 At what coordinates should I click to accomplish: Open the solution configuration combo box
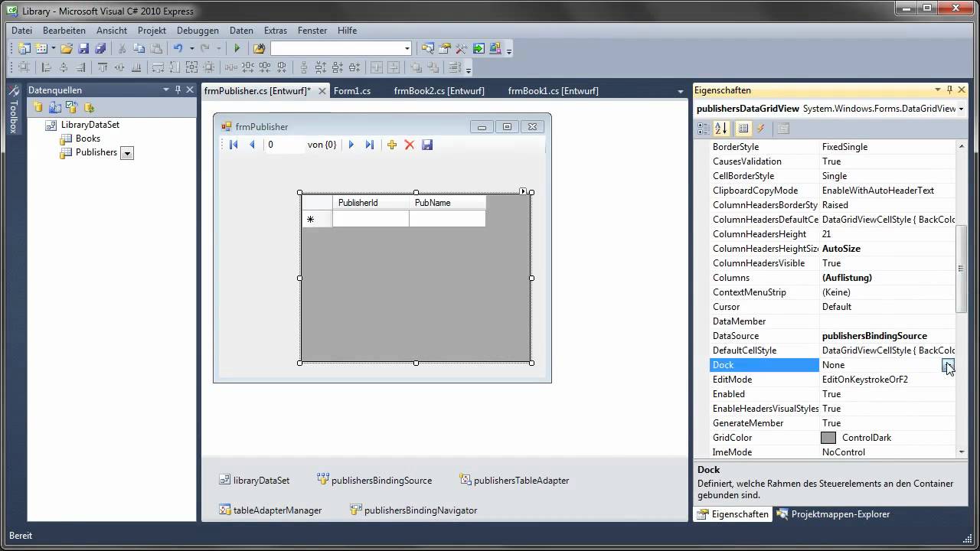click(x=341, y=48)
